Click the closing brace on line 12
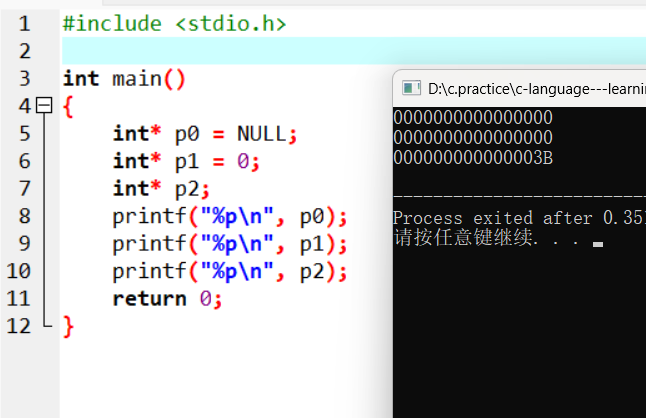646x418 pixels. (68, 327)
